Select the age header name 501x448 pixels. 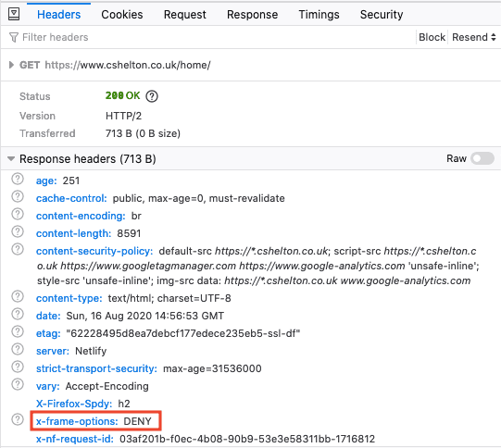pyautogui.click(x=46, y=180)
